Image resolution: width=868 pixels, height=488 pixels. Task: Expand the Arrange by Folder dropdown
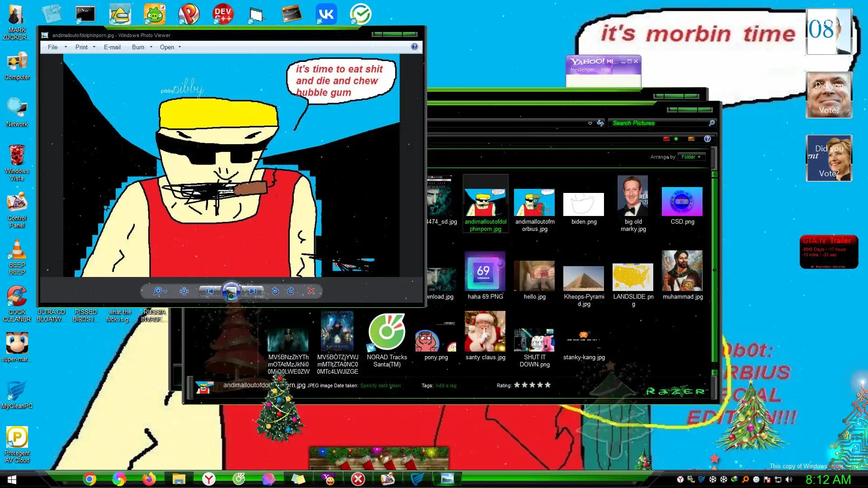click(691, 157)
